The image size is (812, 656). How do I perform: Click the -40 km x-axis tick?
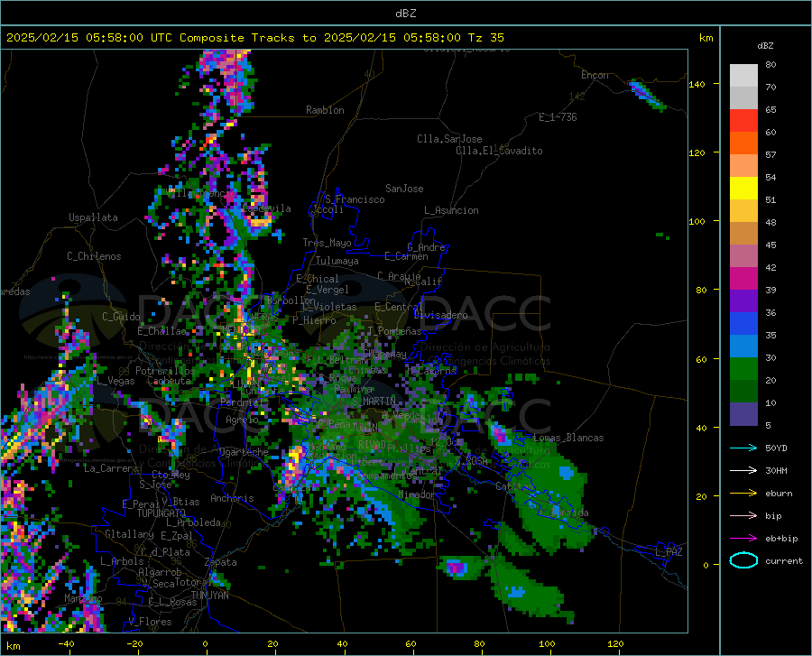66,644
